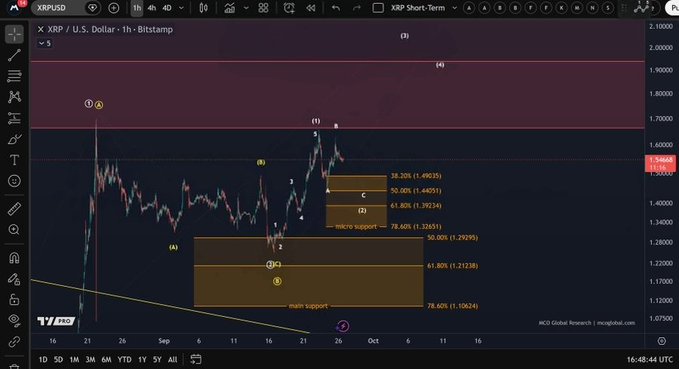Click the circled K shortcut button
Image resolution: width=679 pixels, height=369 pixels.
click(562, 8)
